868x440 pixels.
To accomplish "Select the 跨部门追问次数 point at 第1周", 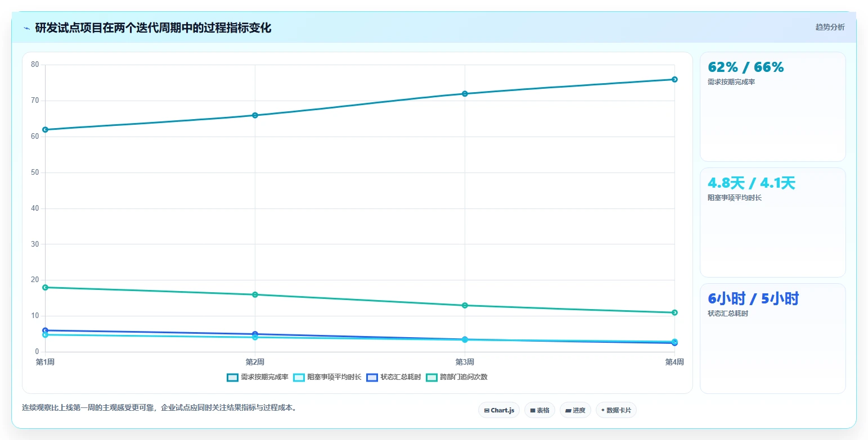I will (x=45, y=288).
